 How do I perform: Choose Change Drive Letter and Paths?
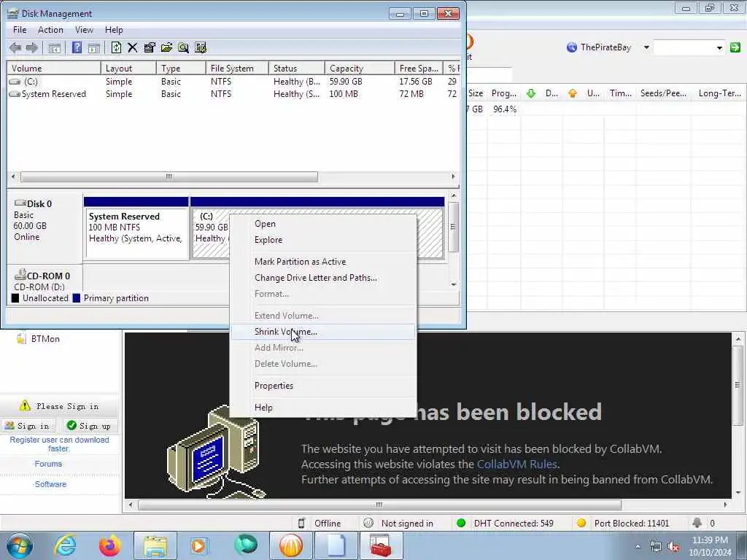(x=323, y=278)
